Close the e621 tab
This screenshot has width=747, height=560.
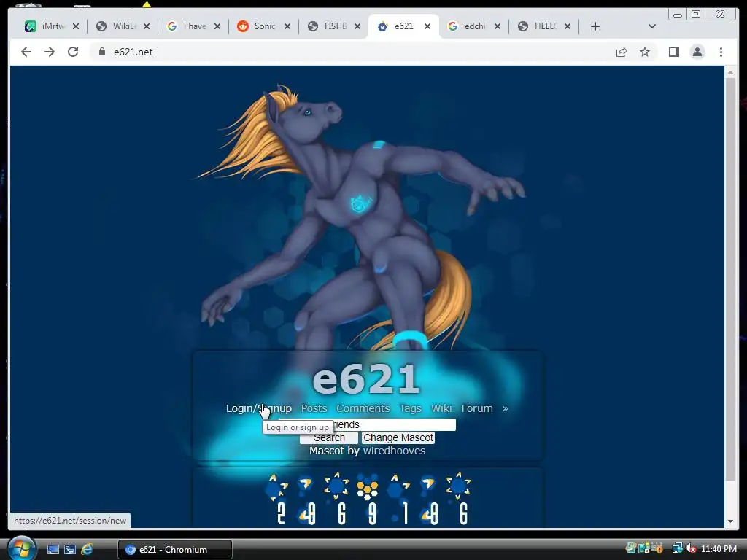pos(427,27)
